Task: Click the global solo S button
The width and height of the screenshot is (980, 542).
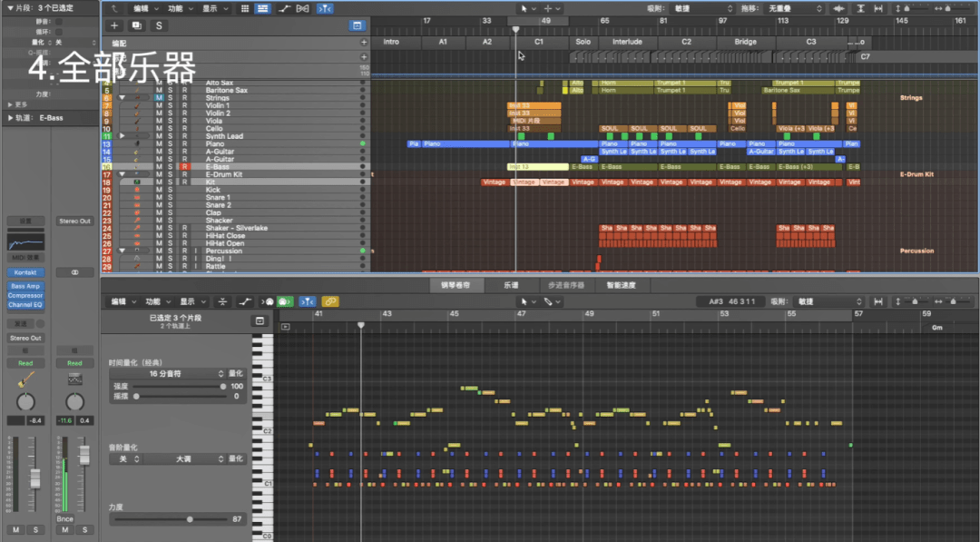Action: tap(160, 25)
